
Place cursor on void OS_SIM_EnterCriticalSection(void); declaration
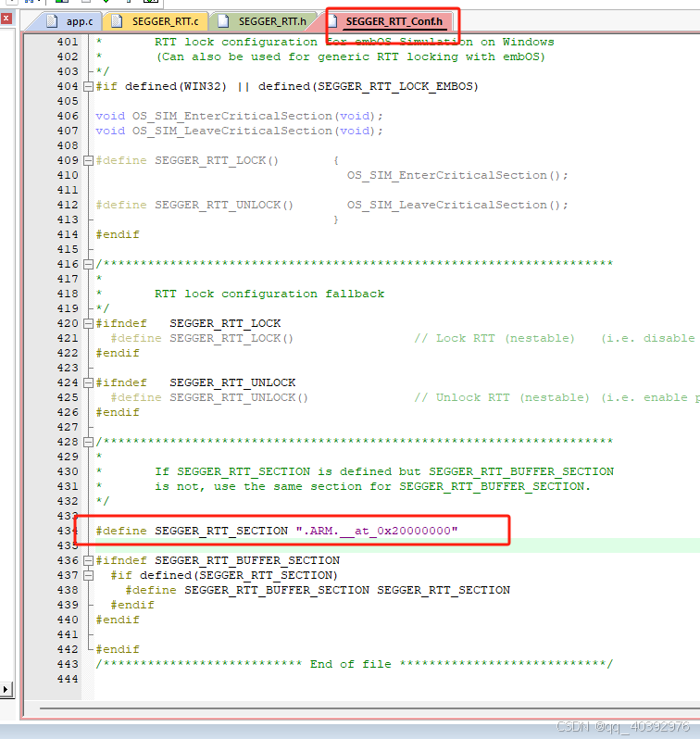pos(239,116)
